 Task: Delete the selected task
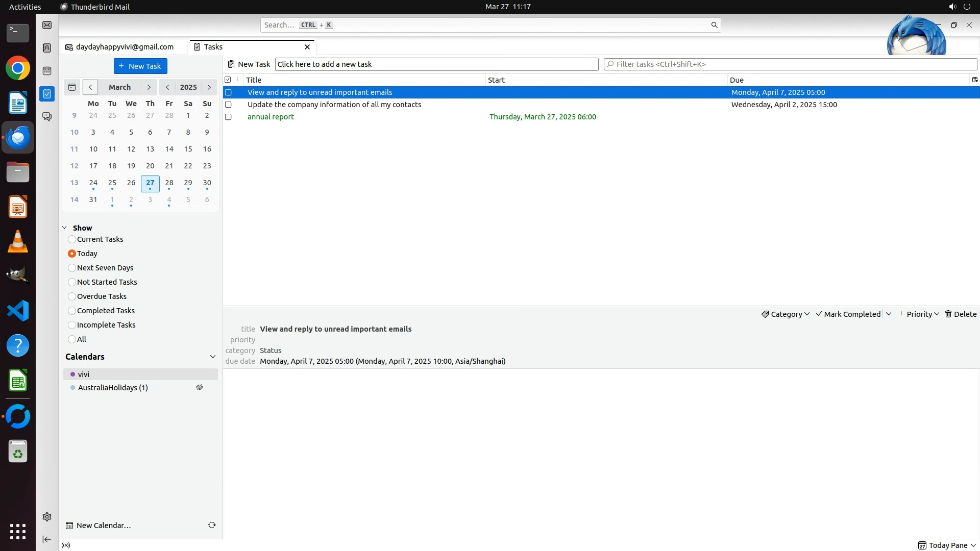961,314
